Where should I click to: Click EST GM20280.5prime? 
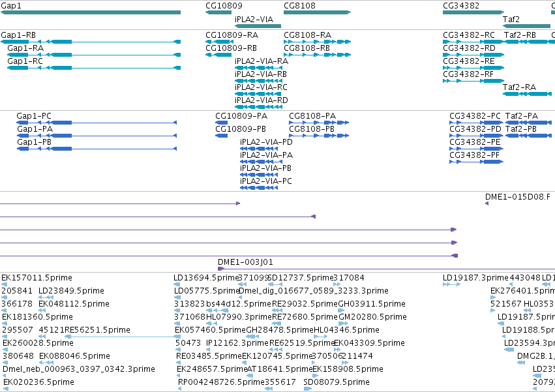(x=342, y=324)
